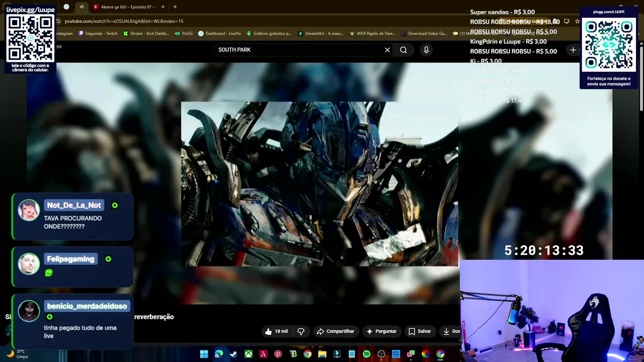Open taskbar chat app with star badge
Image resolution: width=644 pixels, height=362 pixels.
(x=411, y=354)
